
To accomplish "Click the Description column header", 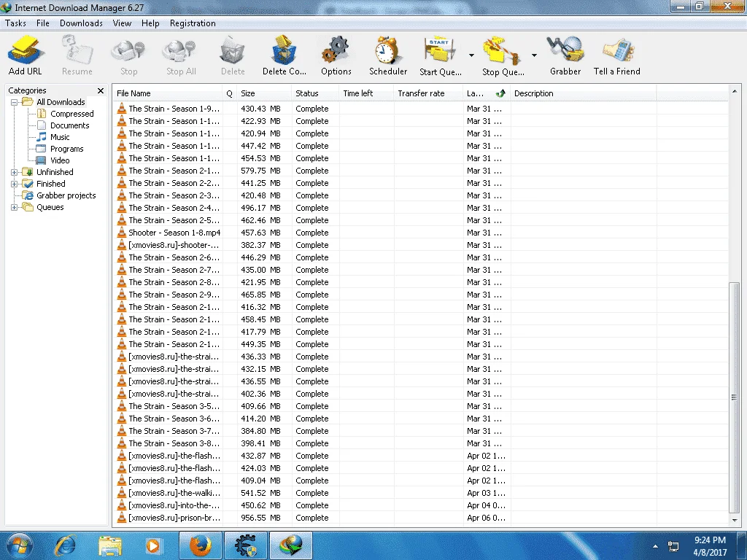I will click(584, 93).
